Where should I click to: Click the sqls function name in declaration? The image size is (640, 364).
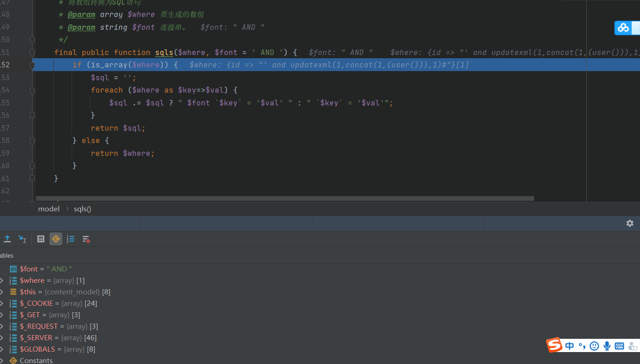(x=164, y=53)
